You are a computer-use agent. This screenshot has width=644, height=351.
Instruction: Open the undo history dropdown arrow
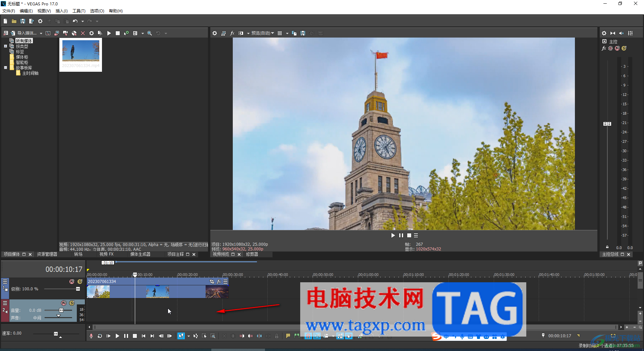[83, 21]
